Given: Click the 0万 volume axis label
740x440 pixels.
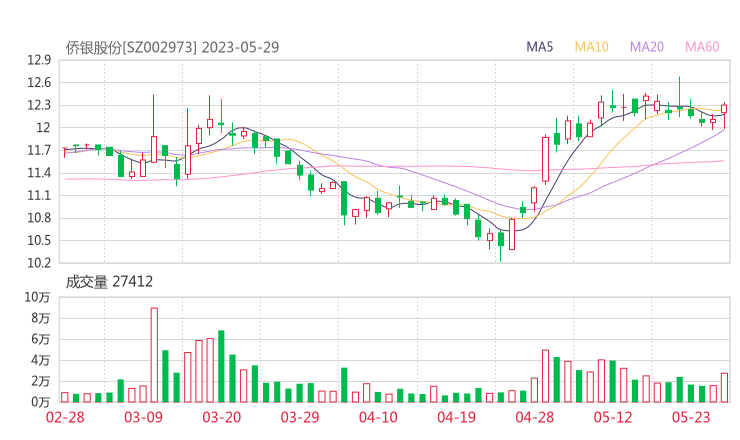Looking at the screenshot, I should coord(41,402).
